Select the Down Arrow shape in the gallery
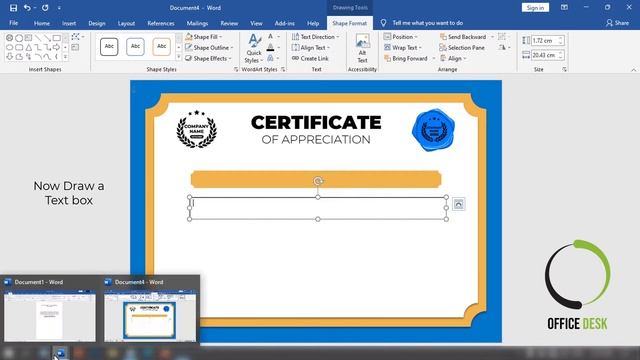This screenshot has width=640, height=360. pos(9,57)
